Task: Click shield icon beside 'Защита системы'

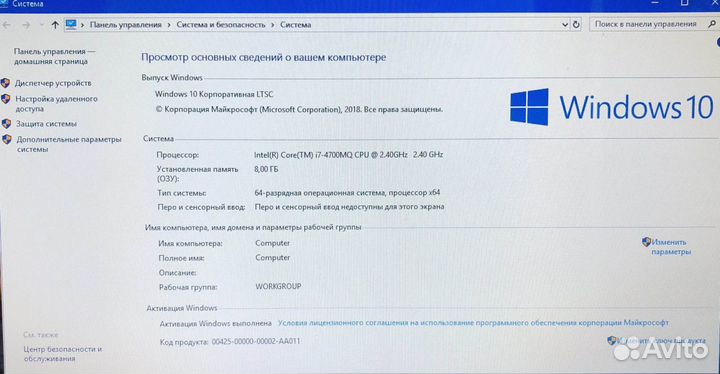Action: click(6, 124)
